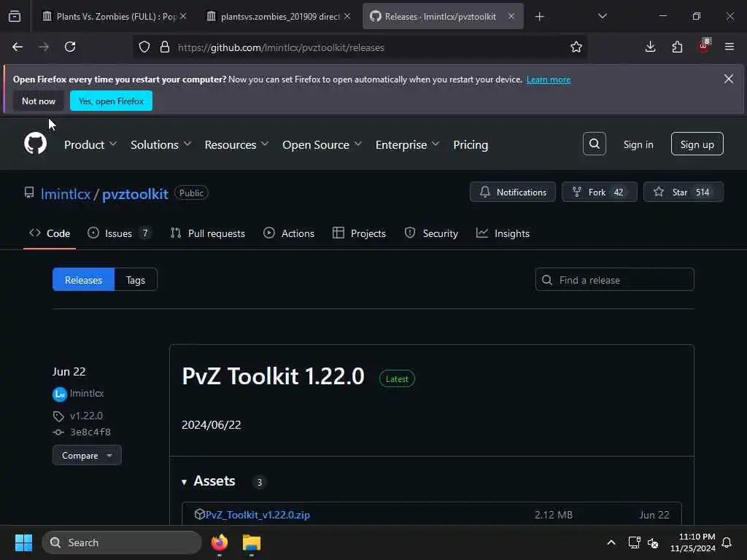The height and width of the screenshot is (560, 747).
Task: Click Firefox icon in taskbar
Action: (220, 542)
